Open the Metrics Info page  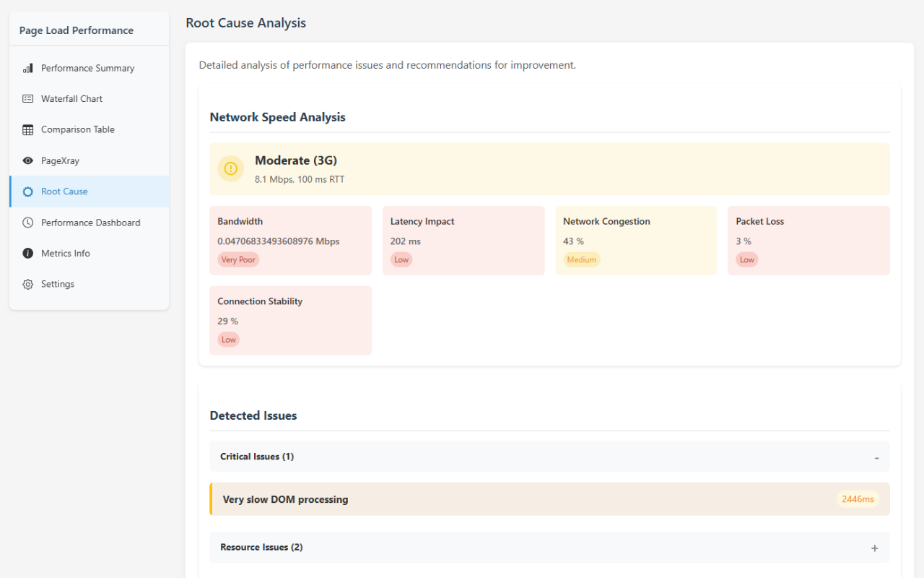(90, 254)
